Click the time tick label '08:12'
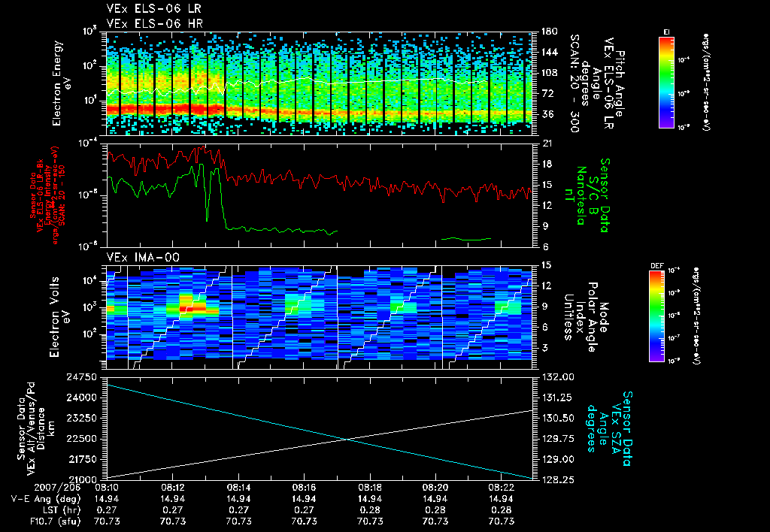Image resolution: width=770 pixels, height=532 pixels. click(x=172, y=488)
